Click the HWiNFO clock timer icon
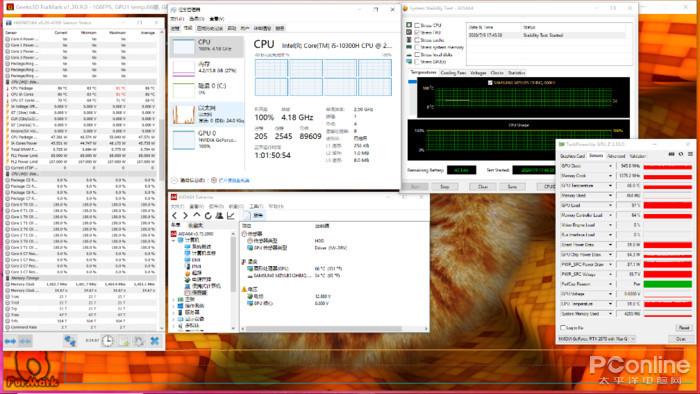Screen dimensions: 700x394 107,341
